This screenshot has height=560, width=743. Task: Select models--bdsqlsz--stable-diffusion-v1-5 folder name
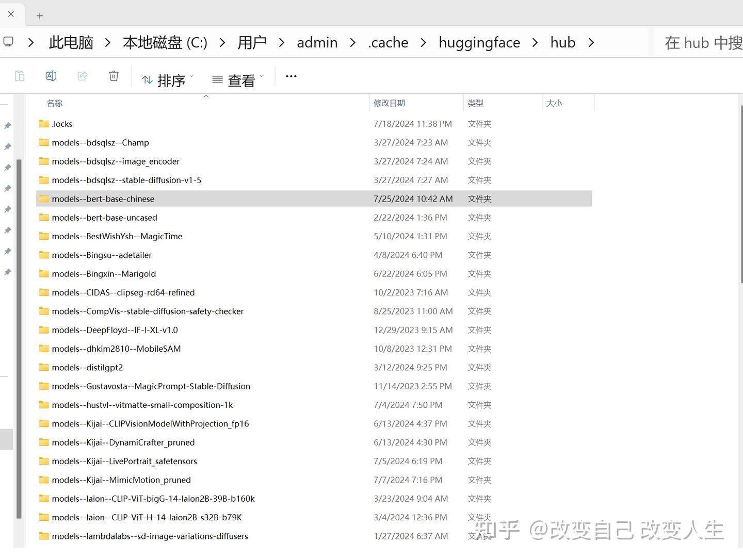(126, 180)
